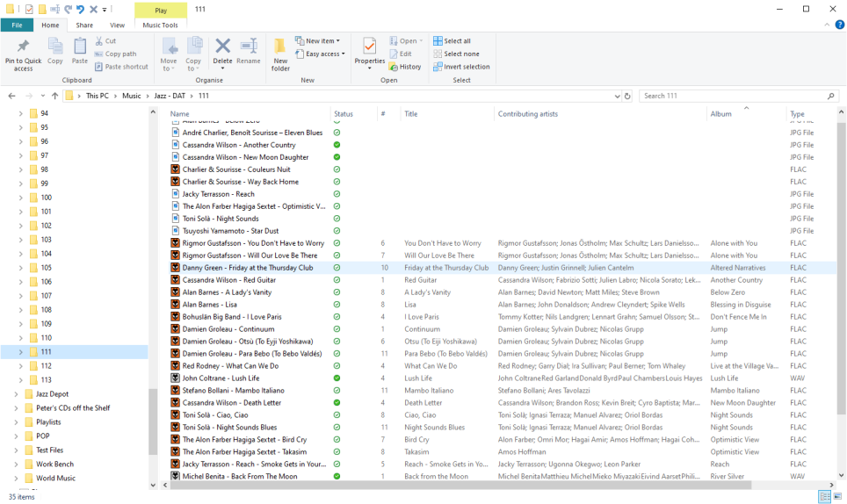
Task: Click Pin to Quick access icon
Action: coord(23,46)
